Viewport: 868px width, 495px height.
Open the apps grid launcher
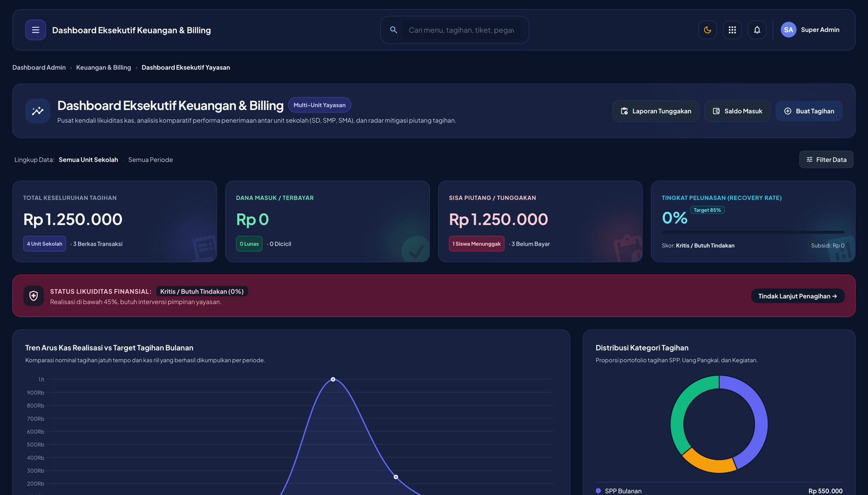(732, 30)
